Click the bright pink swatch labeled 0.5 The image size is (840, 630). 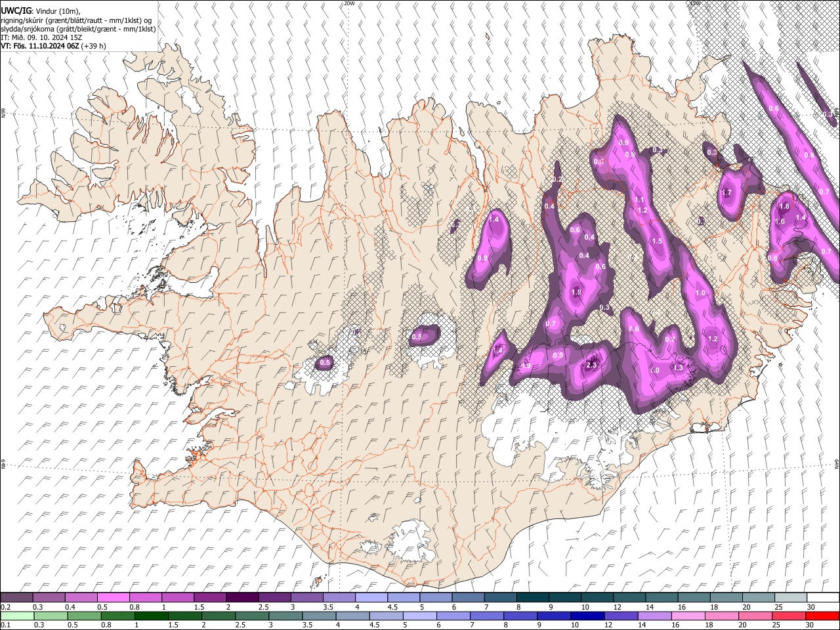(113, 597)
